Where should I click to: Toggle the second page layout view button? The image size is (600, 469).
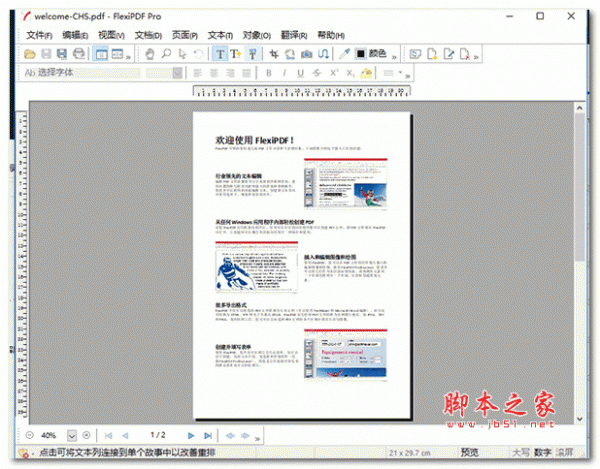tap(117, 54)
